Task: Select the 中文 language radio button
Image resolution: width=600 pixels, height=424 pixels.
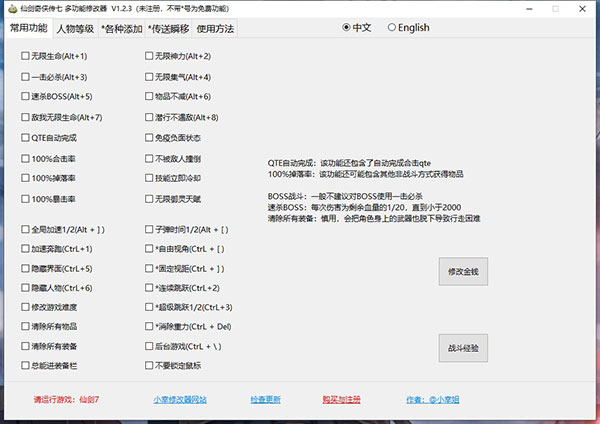Action: [x=346, y=28]
